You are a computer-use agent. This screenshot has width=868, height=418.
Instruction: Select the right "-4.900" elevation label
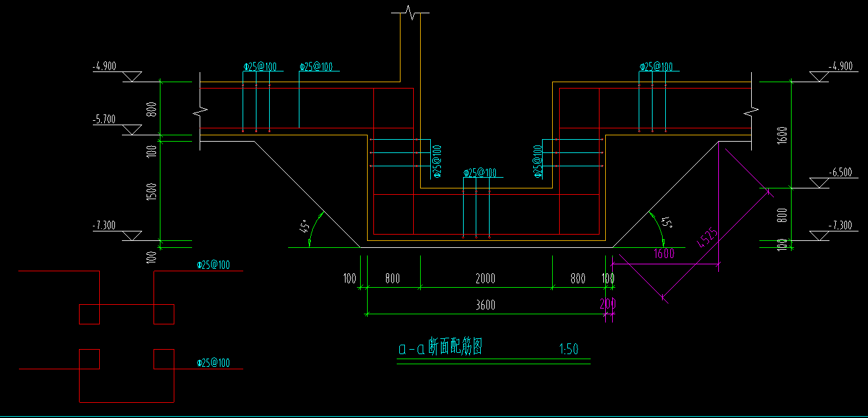tap(840, 66)
